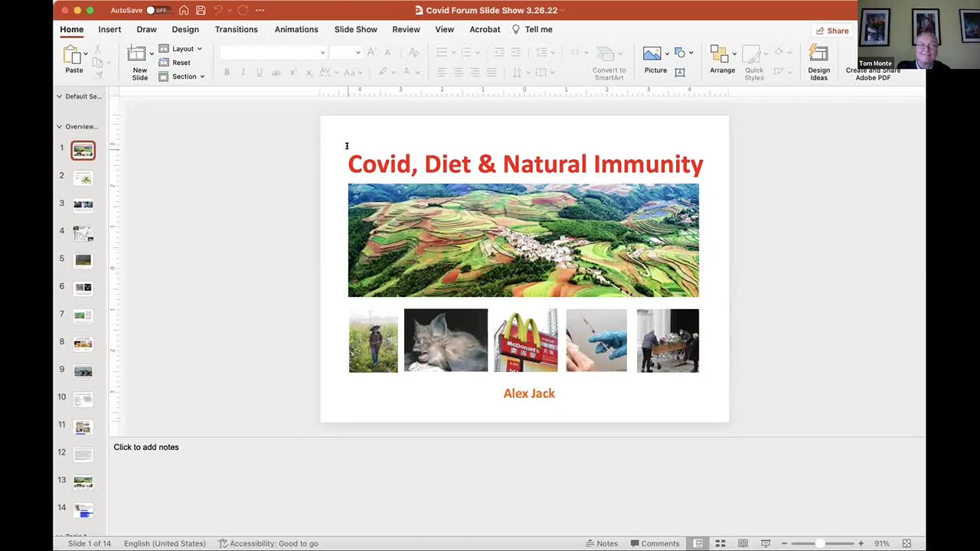Click Accessibility: Good to go status
Image resolution: width=980 pixels, height=551 pixels.
(x=268, y=543)
